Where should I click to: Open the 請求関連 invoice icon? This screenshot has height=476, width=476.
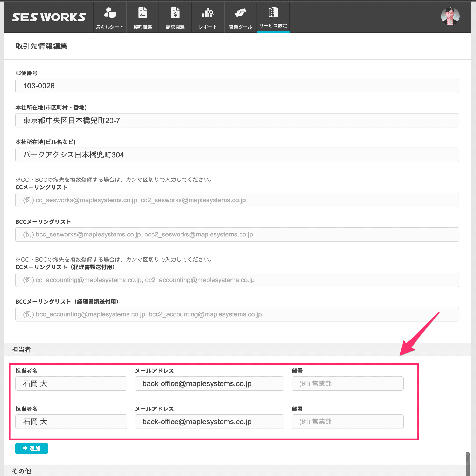tap(175, 13)
